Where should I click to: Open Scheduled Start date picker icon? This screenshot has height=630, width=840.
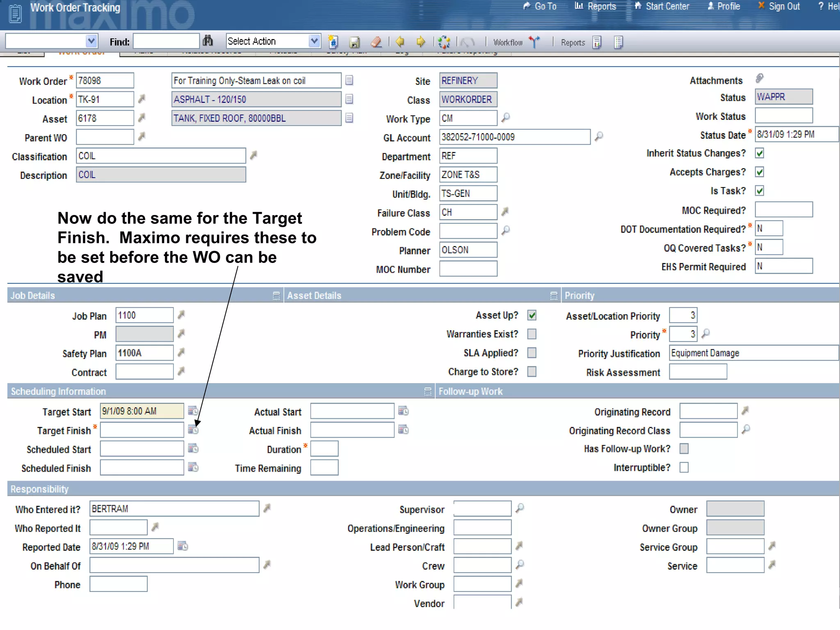pyautogui.click(x=193, y=448)
